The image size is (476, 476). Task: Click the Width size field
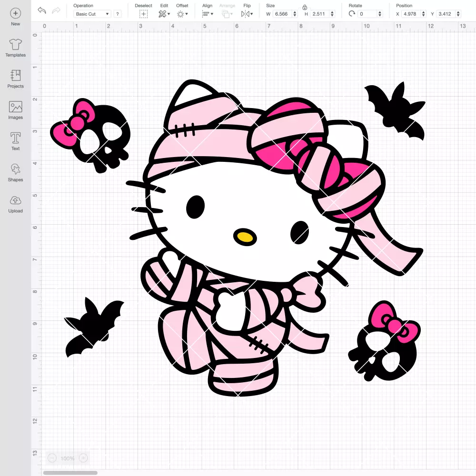[x=282, y=14]
